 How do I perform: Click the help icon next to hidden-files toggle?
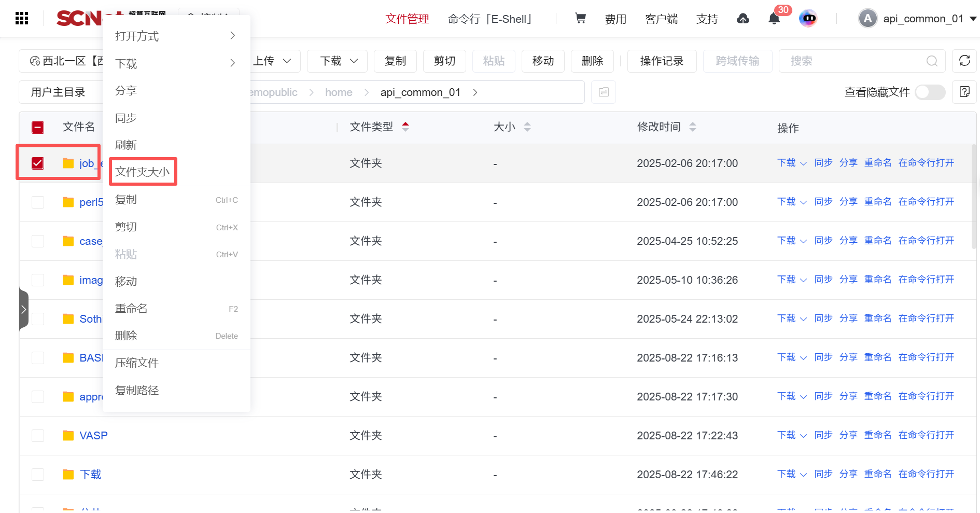pyautogui.click(x=964, y=92)
